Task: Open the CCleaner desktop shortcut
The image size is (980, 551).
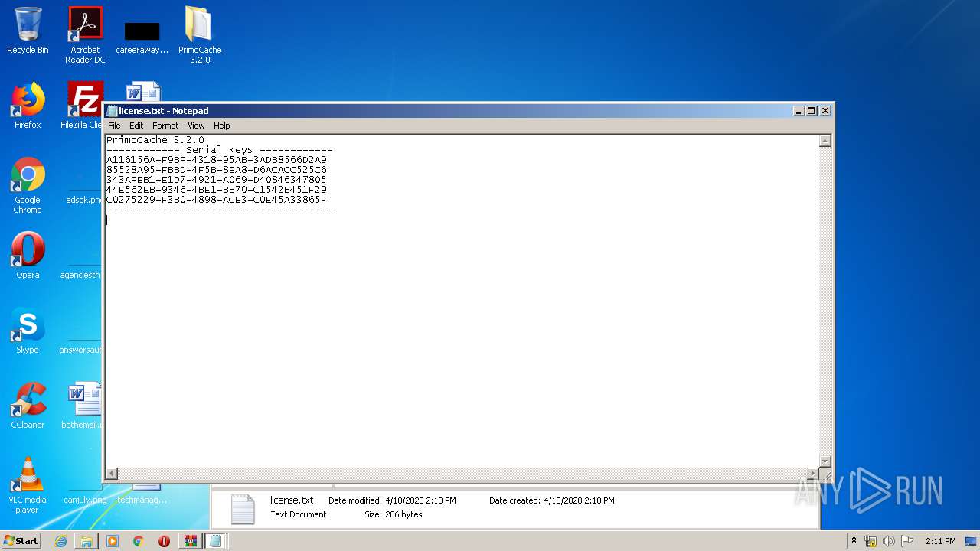Action: (28, 406)
